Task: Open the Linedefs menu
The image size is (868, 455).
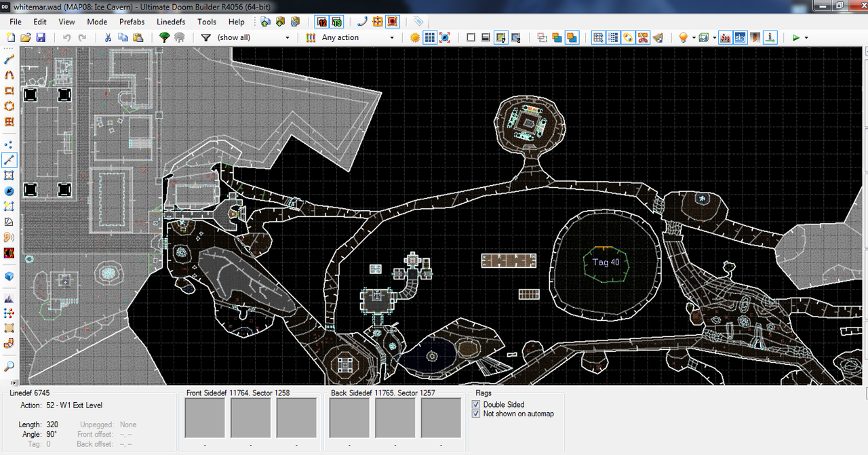Action: pos(171,22)
